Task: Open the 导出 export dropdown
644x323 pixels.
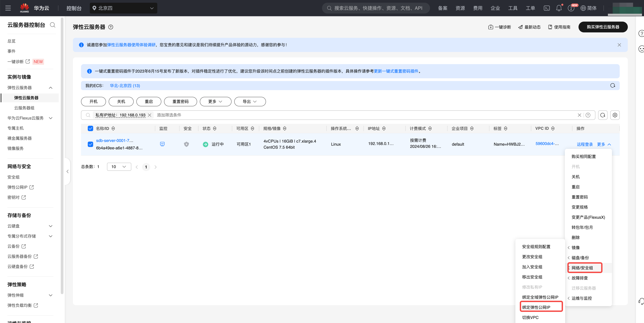Action: point(250,101)
